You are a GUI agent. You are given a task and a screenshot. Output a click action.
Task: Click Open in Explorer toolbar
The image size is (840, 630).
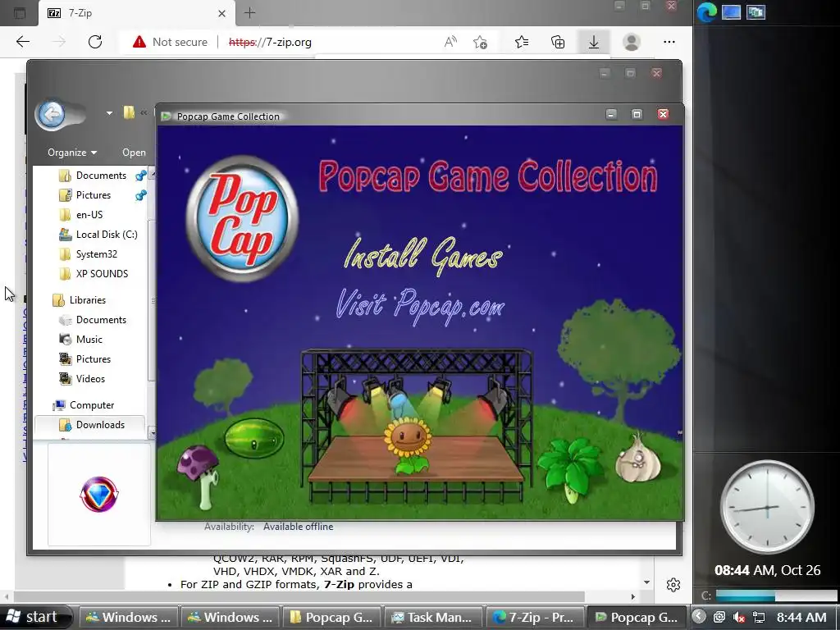[x=134, y=153]
